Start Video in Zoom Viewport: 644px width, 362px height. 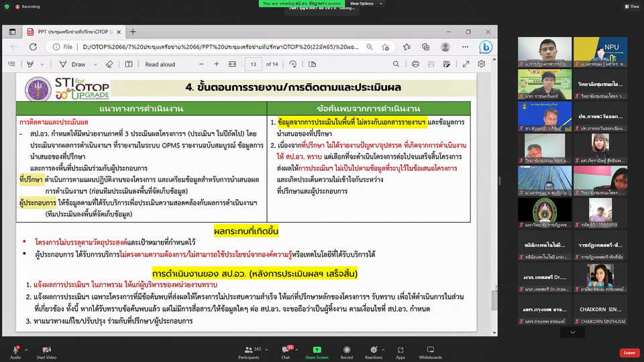(46, 352)
